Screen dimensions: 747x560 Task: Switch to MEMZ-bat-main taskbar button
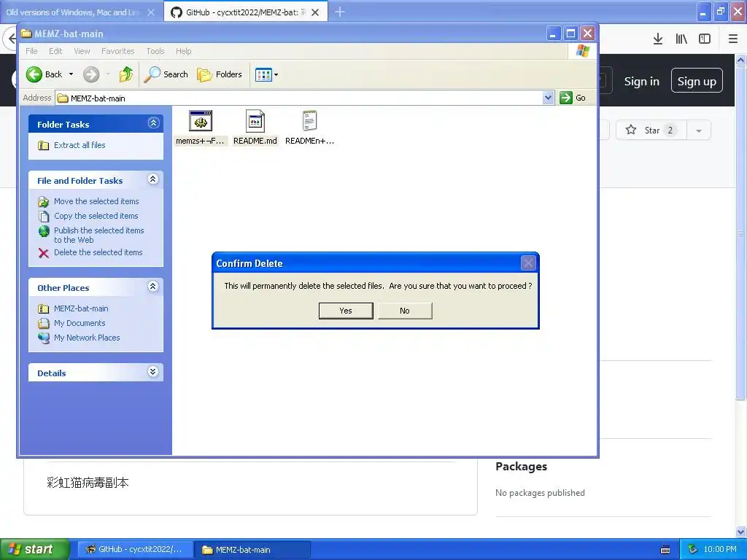(252, 550)
